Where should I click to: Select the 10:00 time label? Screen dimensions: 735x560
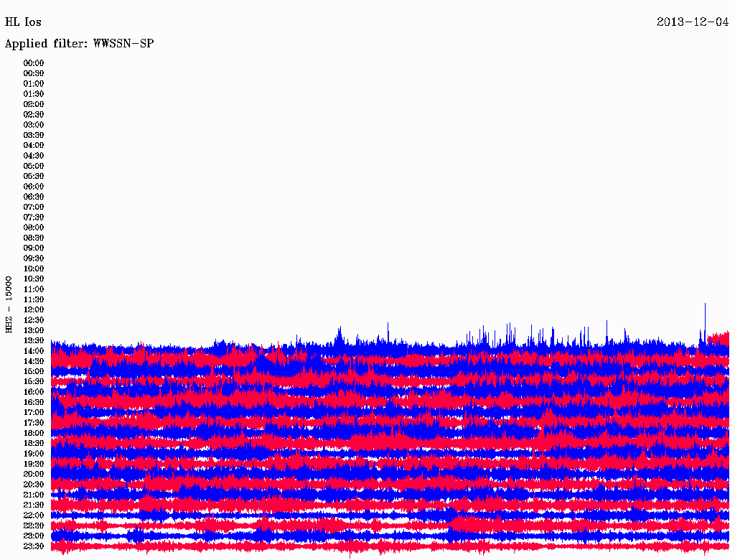click(34, 269)
